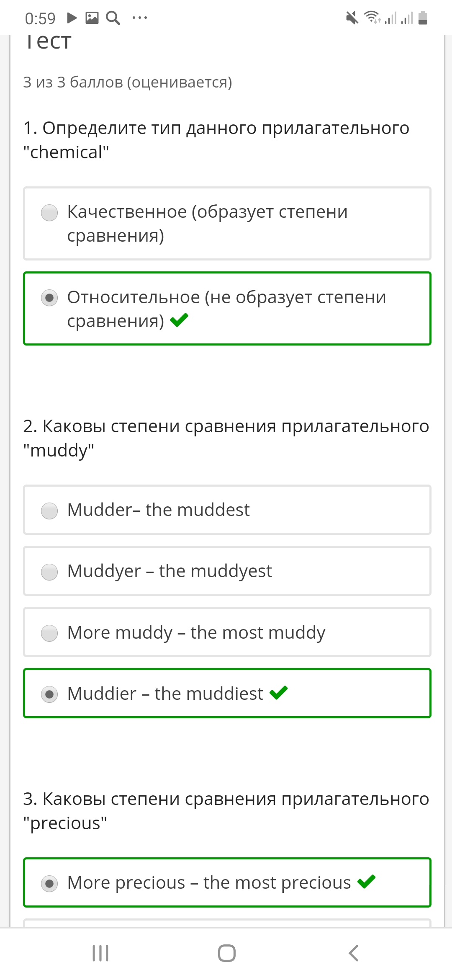452x980 pixels.
Task: Tap the clock time in status bar
Action: pos(40,18)
